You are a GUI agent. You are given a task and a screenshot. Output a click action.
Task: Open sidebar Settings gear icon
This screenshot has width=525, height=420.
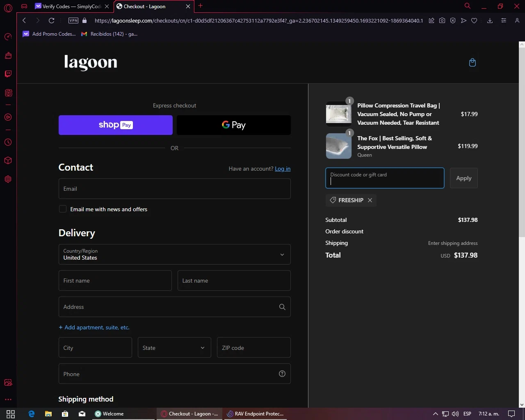point(8,179)
